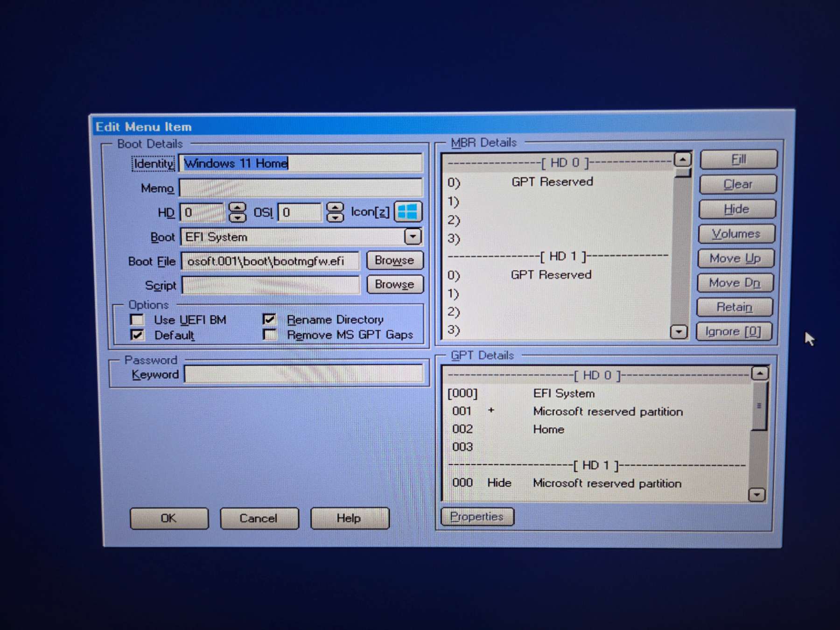Screen dimensions: 840x630
Task: Click the Windows logo icon selector button
Action: coord(408,212)
